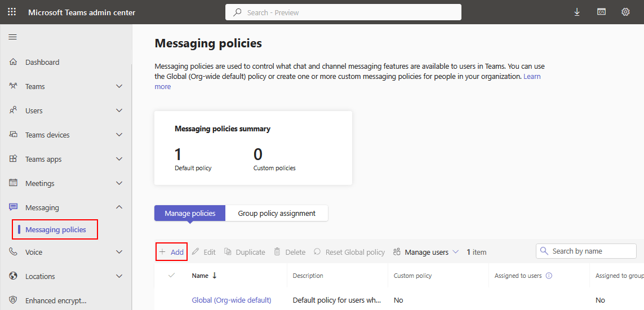The width and height of the screenshot is (644, 310).
Task: Expand the Voice navigation section
Action: pos(119,252)
